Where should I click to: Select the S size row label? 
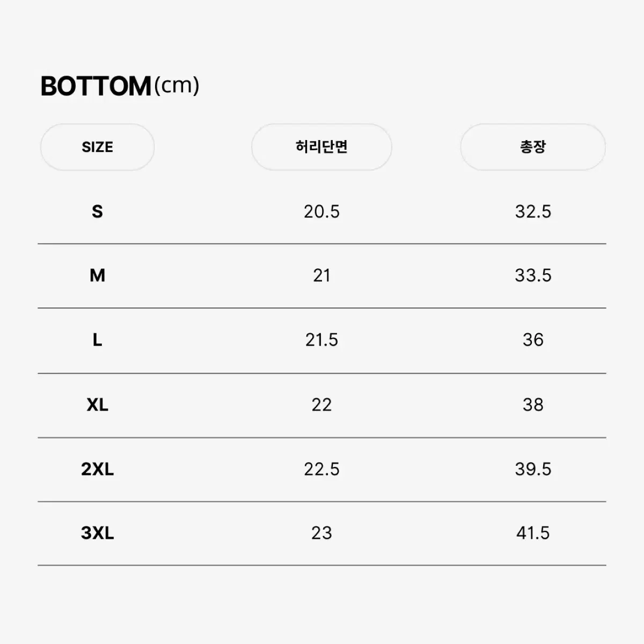[97, 211]
